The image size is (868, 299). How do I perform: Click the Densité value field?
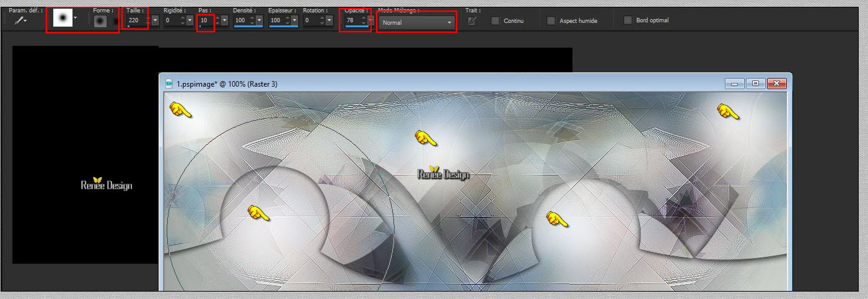tap(241, 20)
